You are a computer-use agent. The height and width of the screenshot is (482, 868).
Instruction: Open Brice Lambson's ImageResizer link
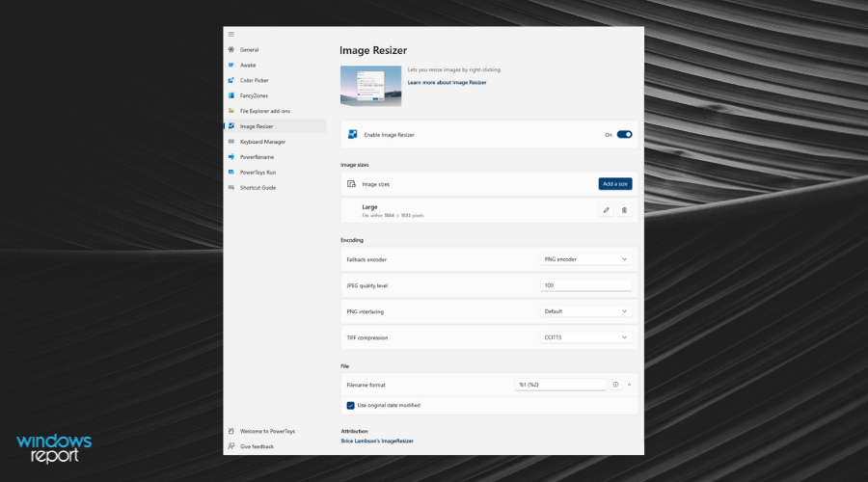tap(377, 442)
